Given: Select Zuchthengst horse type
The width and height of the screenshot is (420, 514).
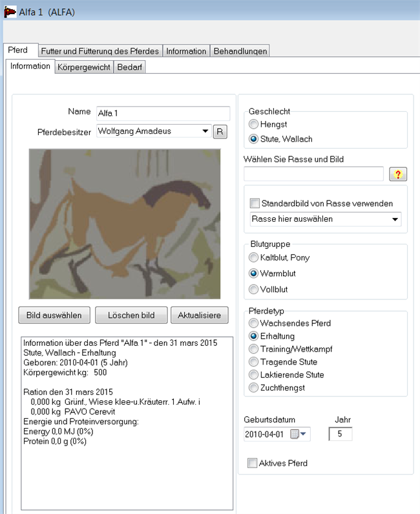Looking at the screenshot, I should (253, 388).
